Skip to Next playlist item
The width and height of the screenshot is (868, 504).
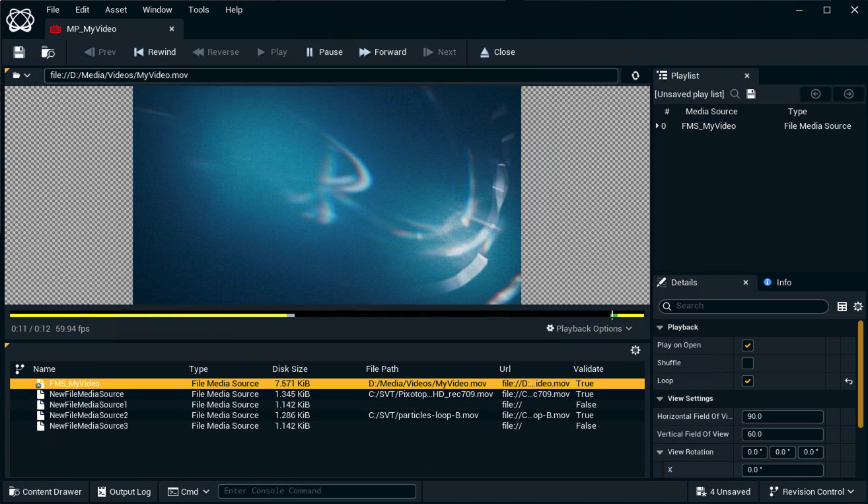tap(439, 52)
